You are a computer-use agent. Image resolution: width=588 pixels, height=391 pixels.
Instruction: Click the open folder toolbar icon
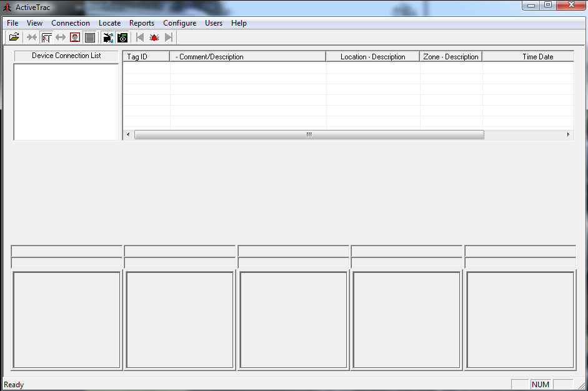pos(14,37)
